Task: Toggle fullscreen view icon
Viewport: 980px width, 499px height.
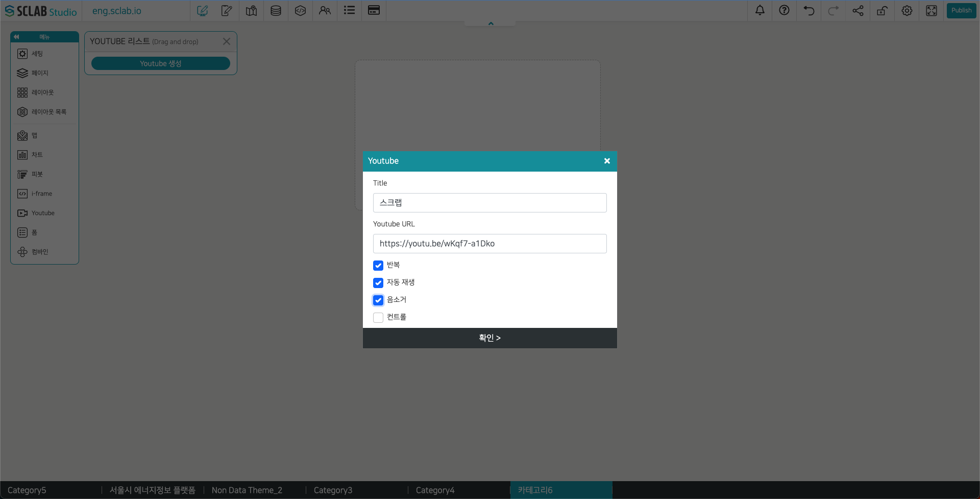Action: [931, 11]
